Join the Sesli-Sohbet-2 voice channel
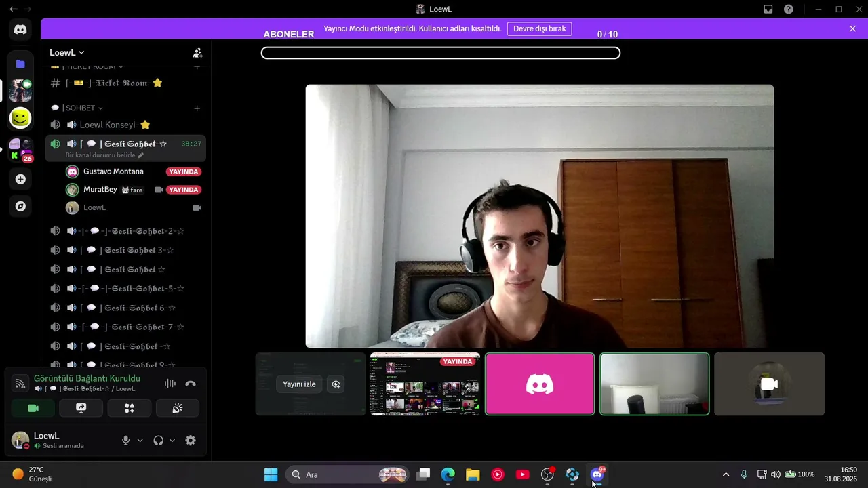 click(x=125, y=231)
